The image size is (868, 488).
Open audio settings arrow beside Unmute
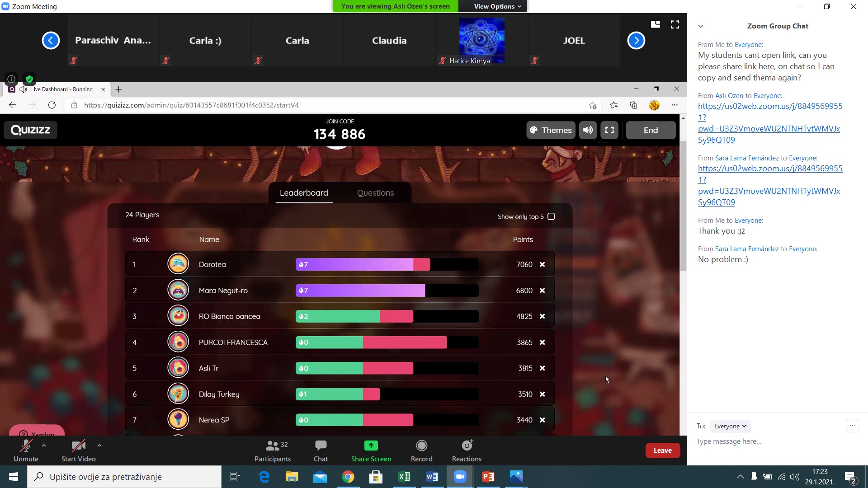44,446
